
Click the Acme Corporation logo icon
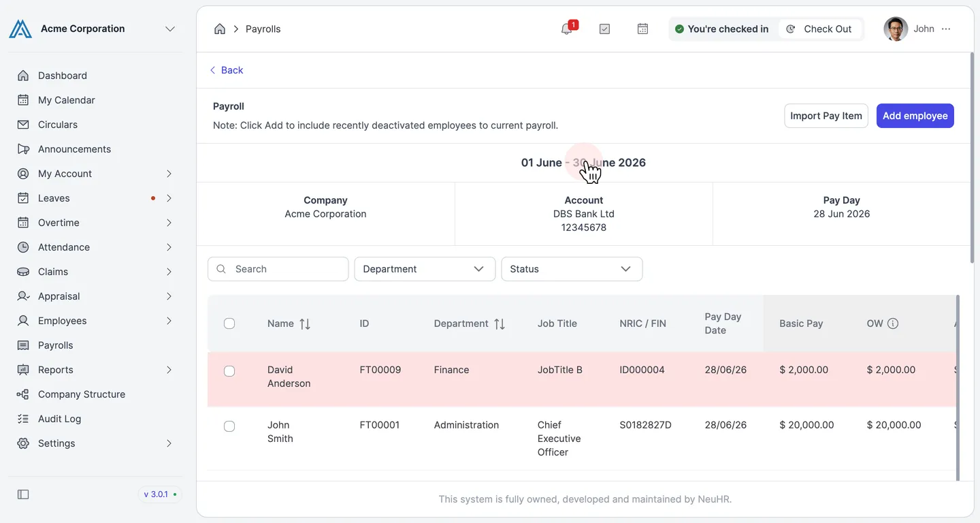point(20,29)
